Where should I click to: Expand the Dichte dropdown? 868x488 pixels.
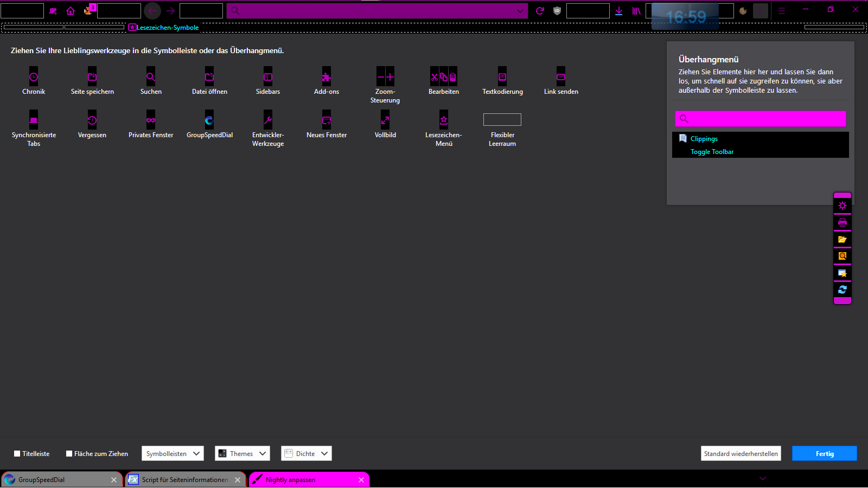[x=307, y=454]
